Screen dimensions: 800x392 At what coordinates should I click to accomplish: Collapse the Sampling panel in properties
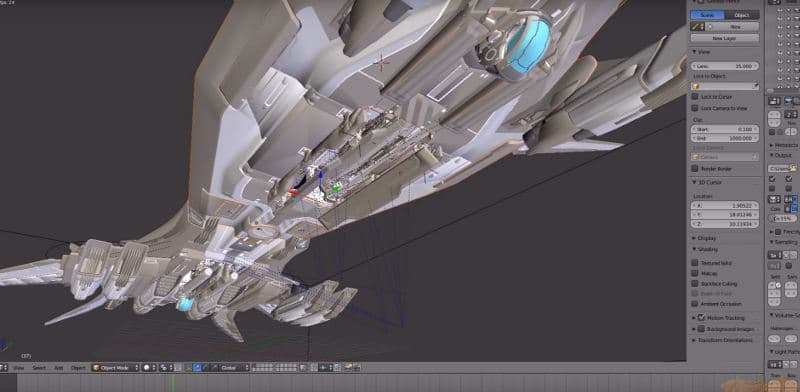[771, 242]
